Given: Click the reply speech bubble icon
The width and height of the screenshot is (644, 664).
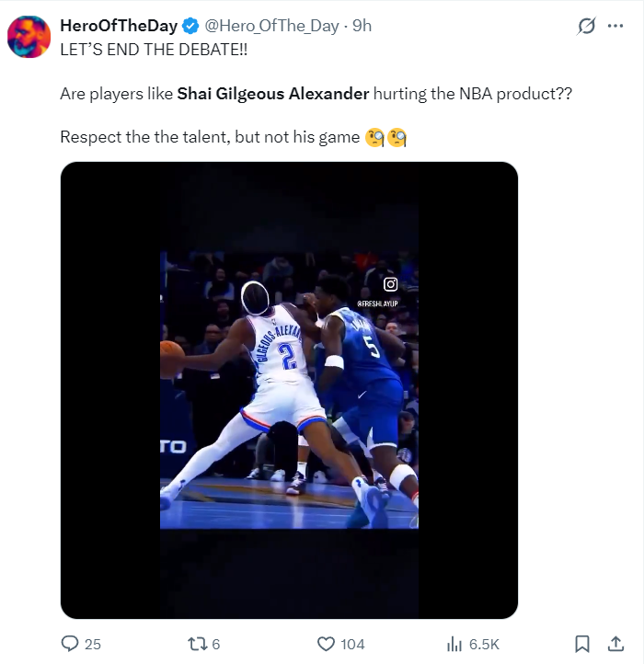Looking at the screenshot, I should pyautogui.click(x=70, y=644).
